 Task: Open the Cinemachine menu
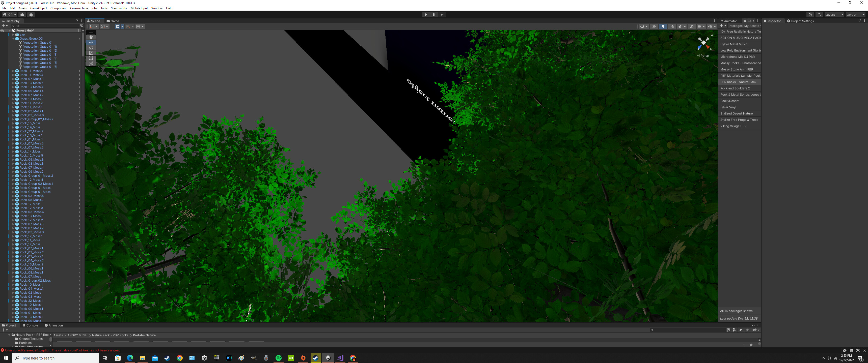(x=79, y=8)
